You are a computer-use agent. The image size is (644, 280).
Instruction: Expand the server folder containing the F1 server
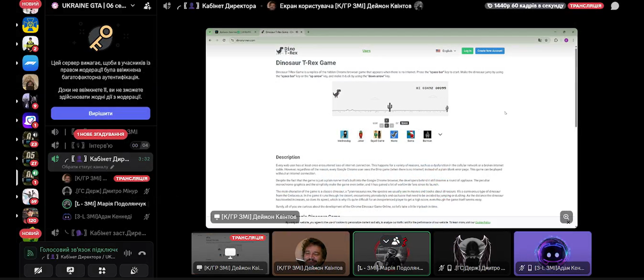click(18, 63)
